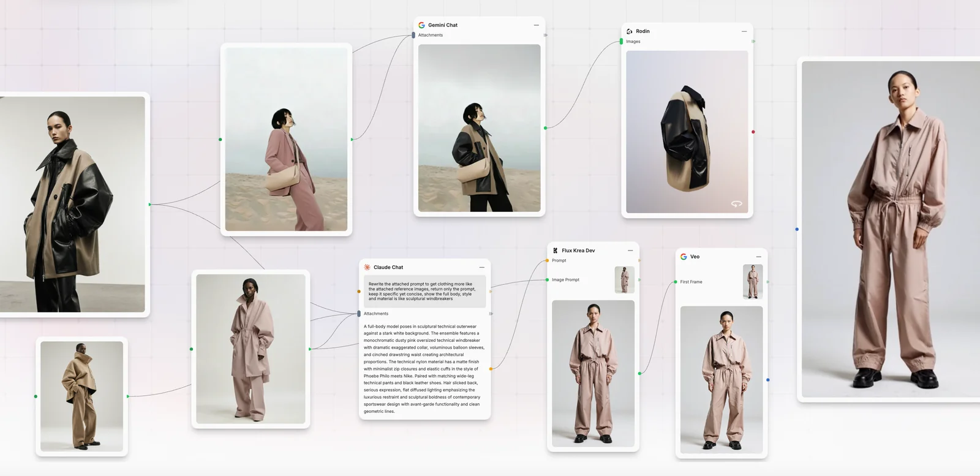The width and height of the screenshot is (980, 476).
Task: Minimize the Flux Krea Dev node
Action: 630,251
